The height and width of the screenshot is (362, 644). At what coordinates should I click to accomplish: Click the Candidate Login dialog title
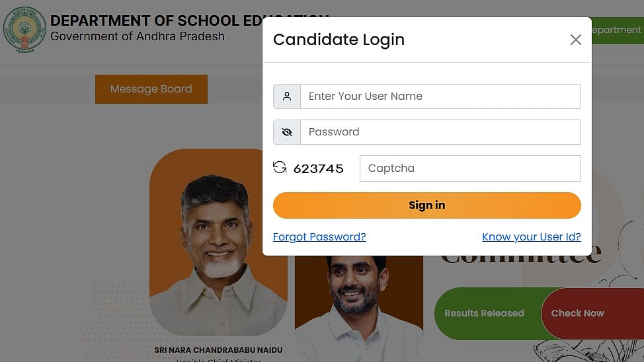339,40
